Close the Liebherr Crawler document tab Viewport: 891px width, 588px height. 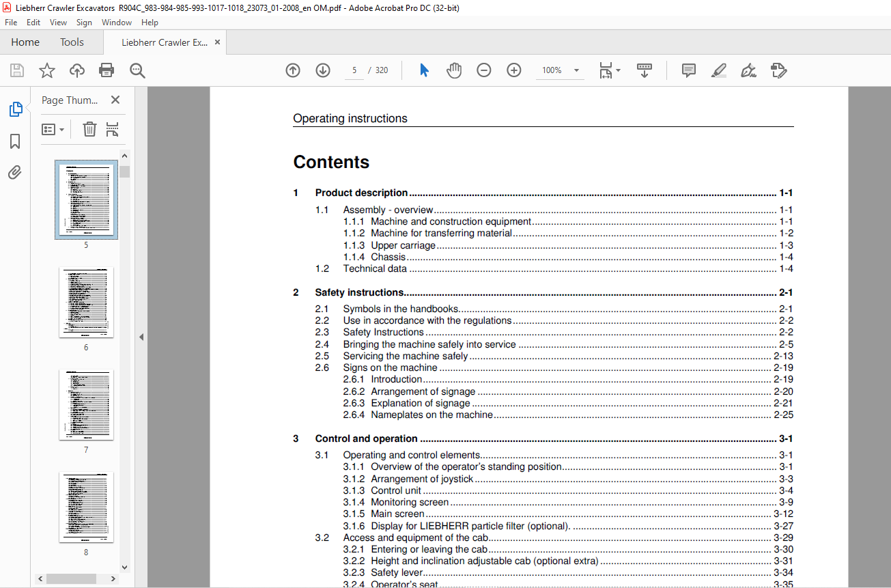click(218, 42)
